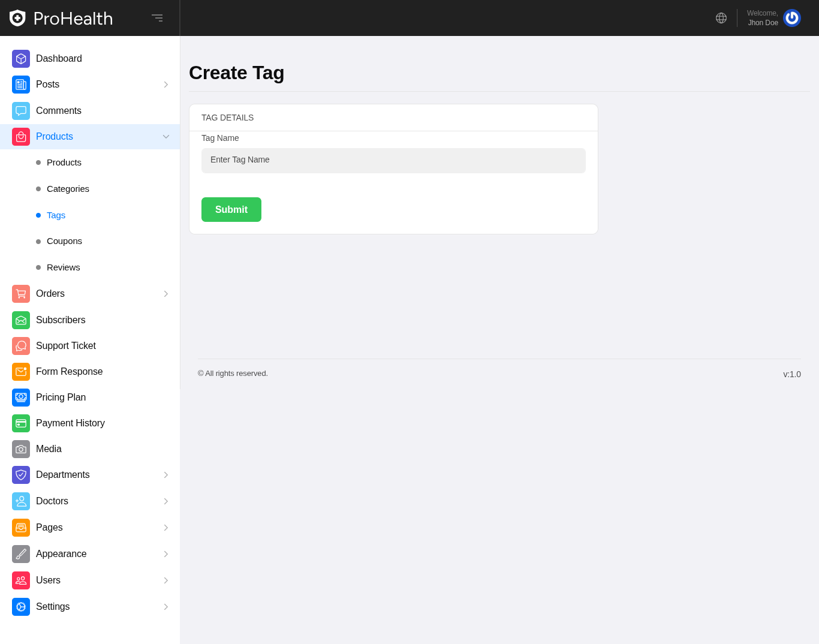Screen dimensions: 819x644
Task: Open the Coupons submenu item
Action: tap(64, 241)
